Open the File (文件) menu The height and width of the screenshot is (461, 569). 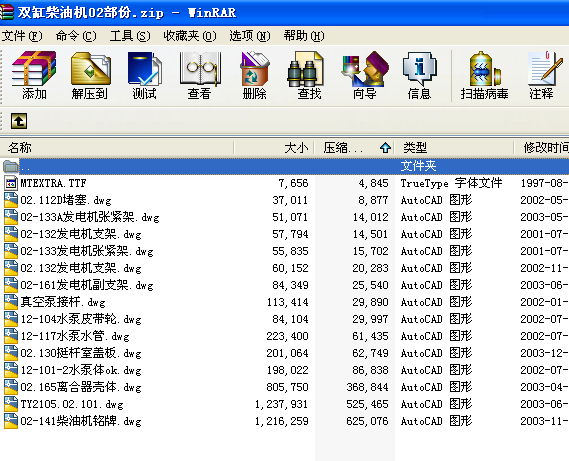(22, 36)
